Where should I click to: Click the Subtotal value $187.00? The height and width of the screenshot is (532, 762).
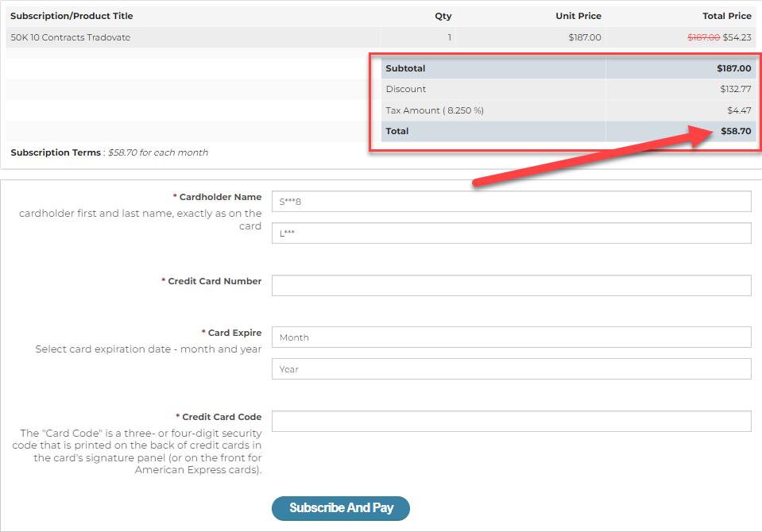point(733,68)
